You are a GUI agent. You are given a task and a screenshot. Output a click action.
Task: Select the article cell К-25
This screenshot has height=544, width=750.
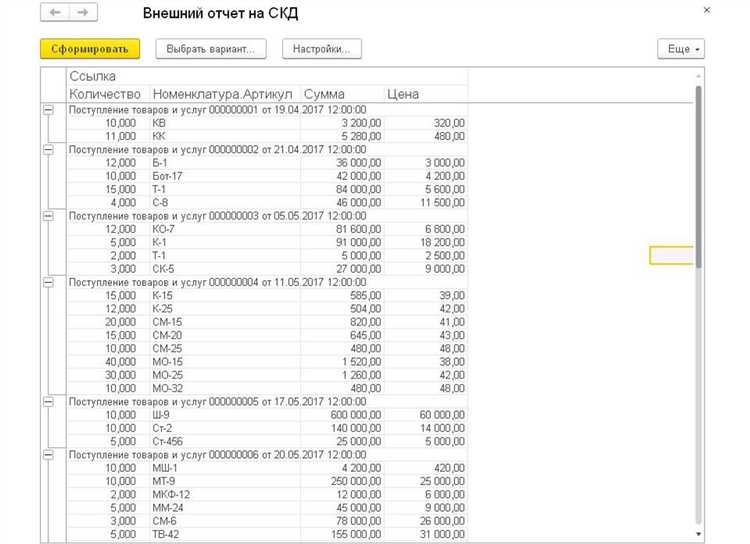tap(225, 309)
